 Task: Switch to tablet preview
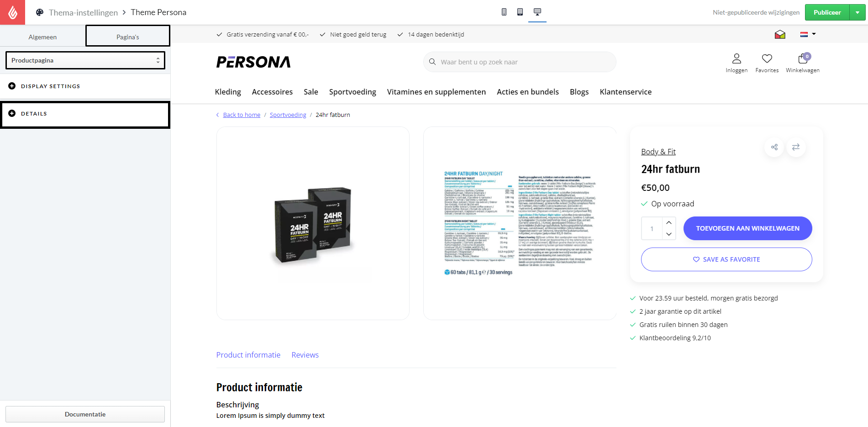[x=520, y=12]
